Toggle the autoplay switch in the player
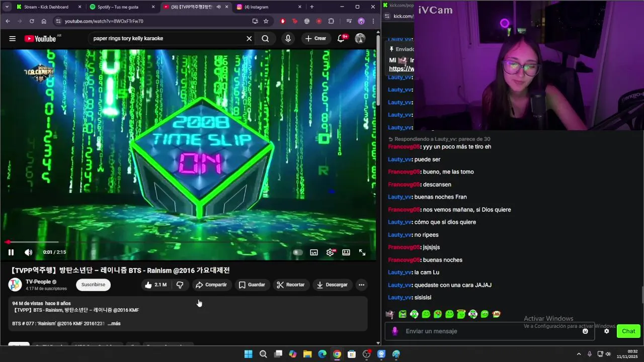644x362 pixels. pos(297,252)
